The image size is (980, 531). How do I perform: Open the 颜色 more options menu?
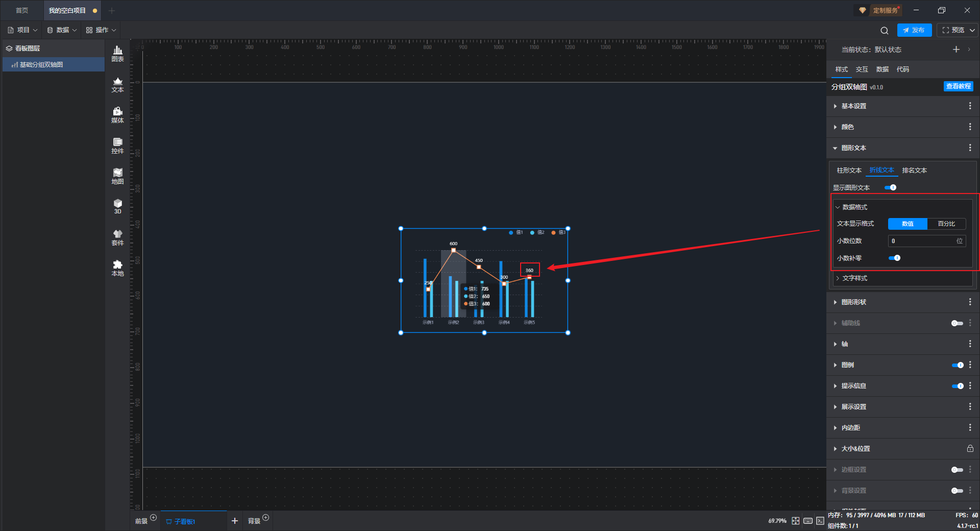pyautogui.click(x=970, y=127)
